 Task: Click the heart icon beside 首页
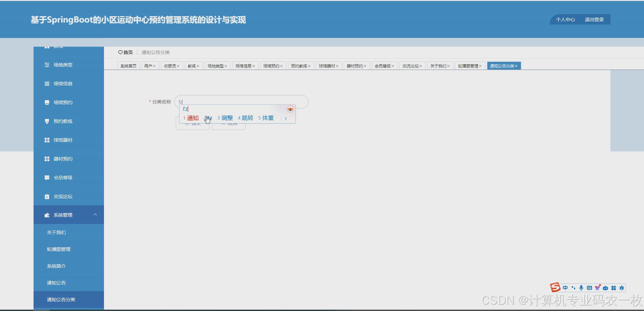(120, 52)
